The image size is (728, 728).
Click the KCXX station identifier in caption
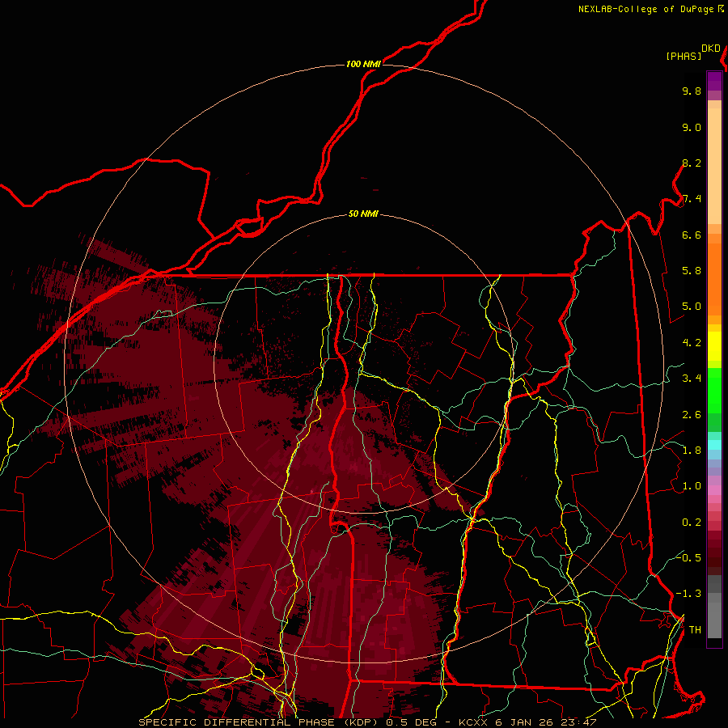tap(473, 722)
